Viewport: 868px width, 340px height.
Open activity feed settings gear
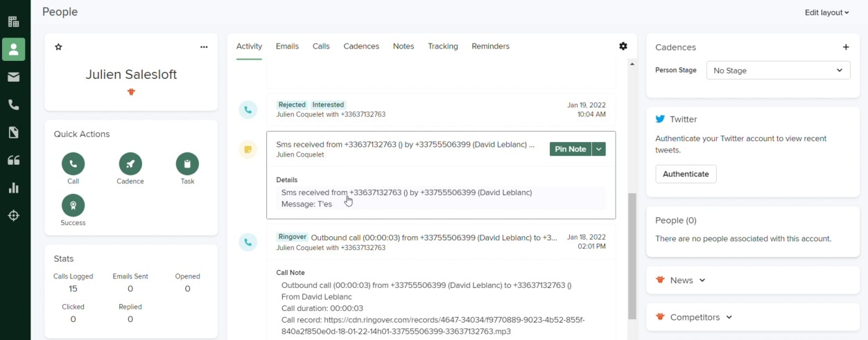pos(623,46)
